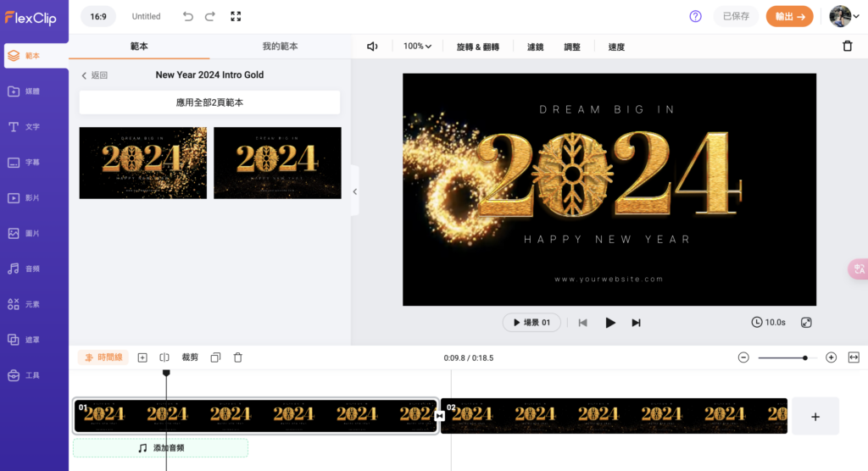Enter fullscreen preview mode
The height and width of the screenshot is (471, 868).
click(236, 17)
